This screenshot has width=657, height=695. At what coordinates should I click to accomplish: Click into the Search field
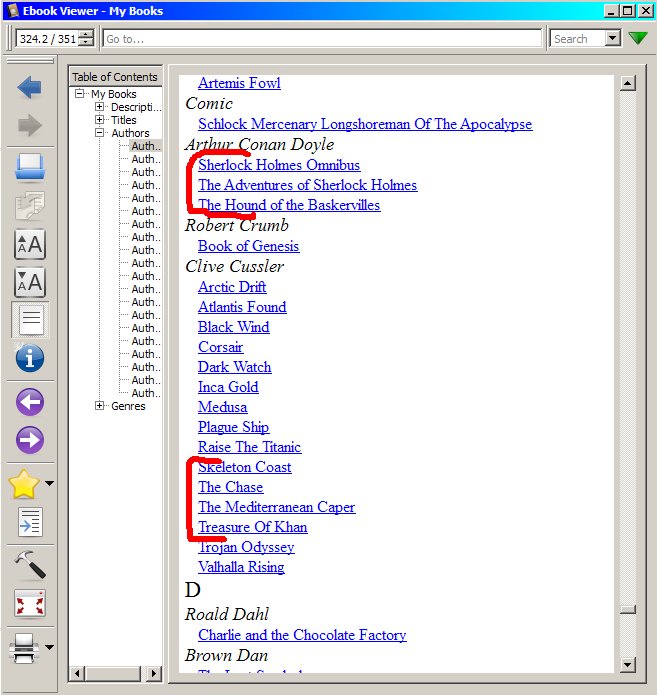click(578, 39)
